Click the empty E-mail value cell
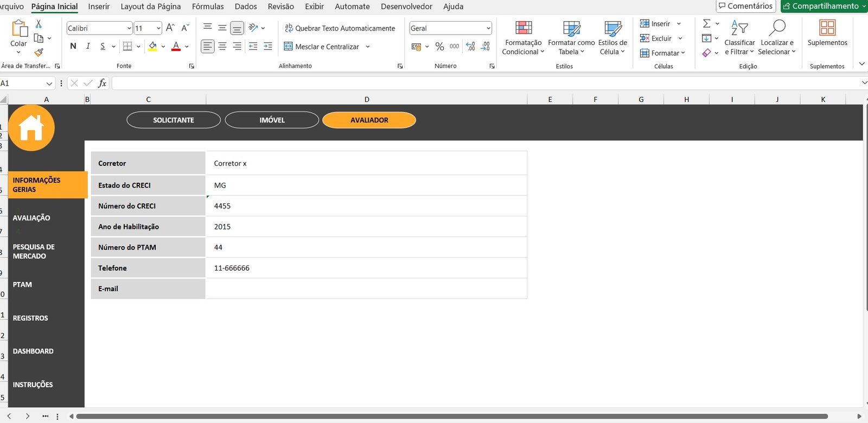 [x=366, y=289]
